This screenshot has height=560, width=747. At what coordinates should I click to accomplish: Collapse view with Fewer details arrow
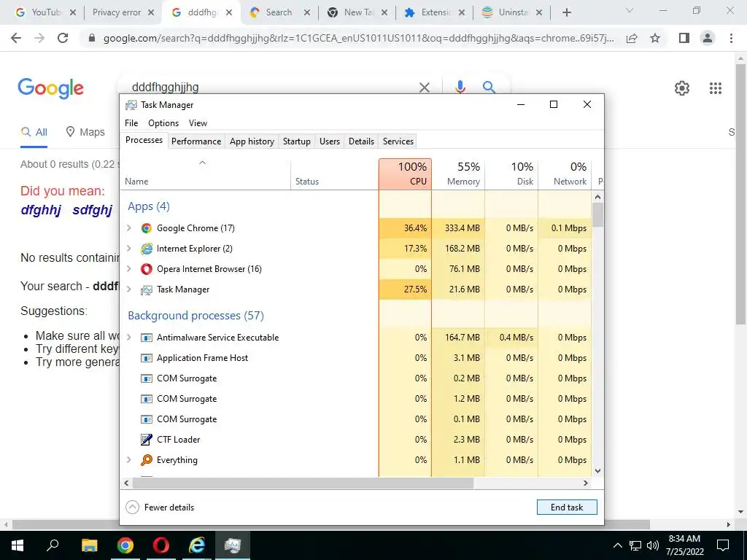point(133,507)
